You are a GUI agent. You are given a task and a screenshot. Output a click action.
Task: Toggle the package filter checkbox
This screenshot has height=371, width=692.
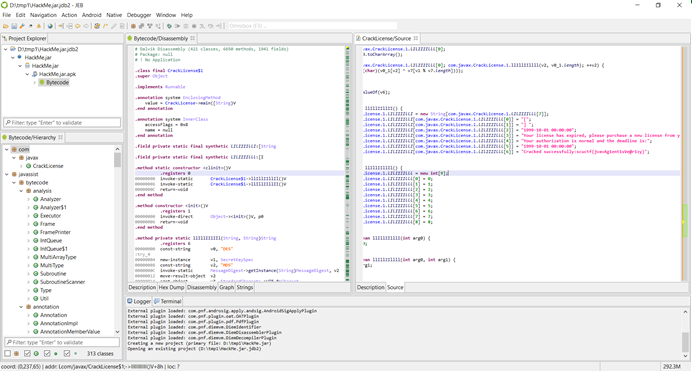click(x=8, y=353)
